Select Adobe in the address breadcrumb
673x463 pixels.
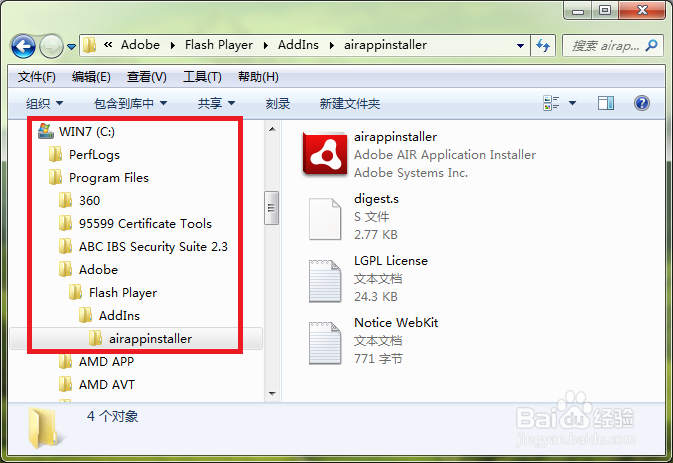140,45
